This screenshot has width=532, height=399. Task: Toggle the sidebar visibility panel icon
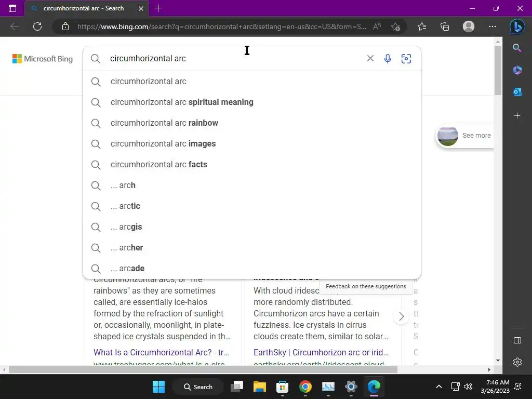517,340
